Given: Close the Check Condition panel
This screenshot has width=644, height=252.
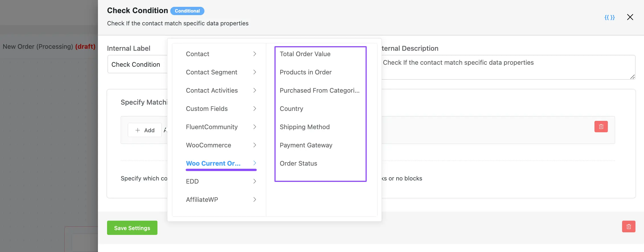Looking at the screenshot, I should 630,17.
